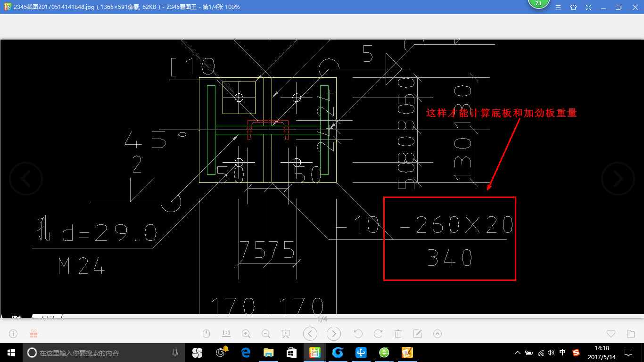Viewport: 644px width, 362px height.
Task: Open the blue cross-shaped app on taskbar
Action: pos(361,353)
